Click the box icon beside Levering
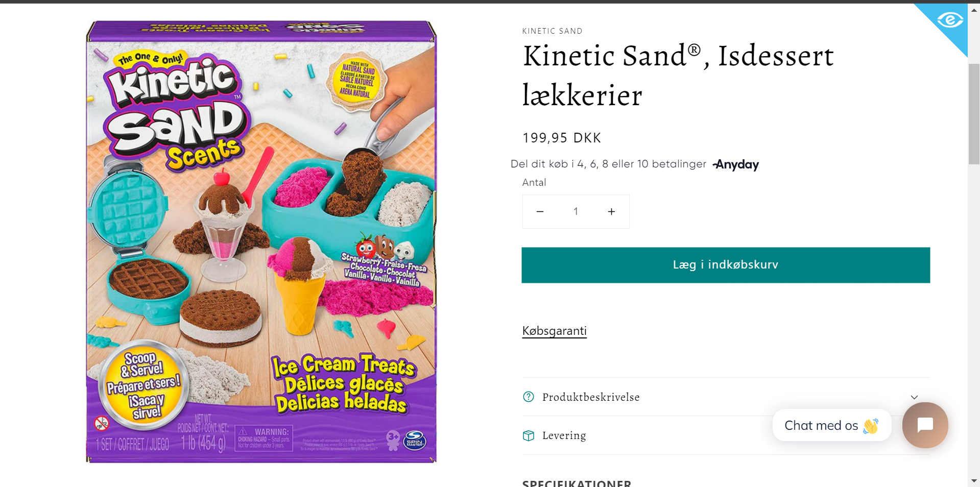 529,435
